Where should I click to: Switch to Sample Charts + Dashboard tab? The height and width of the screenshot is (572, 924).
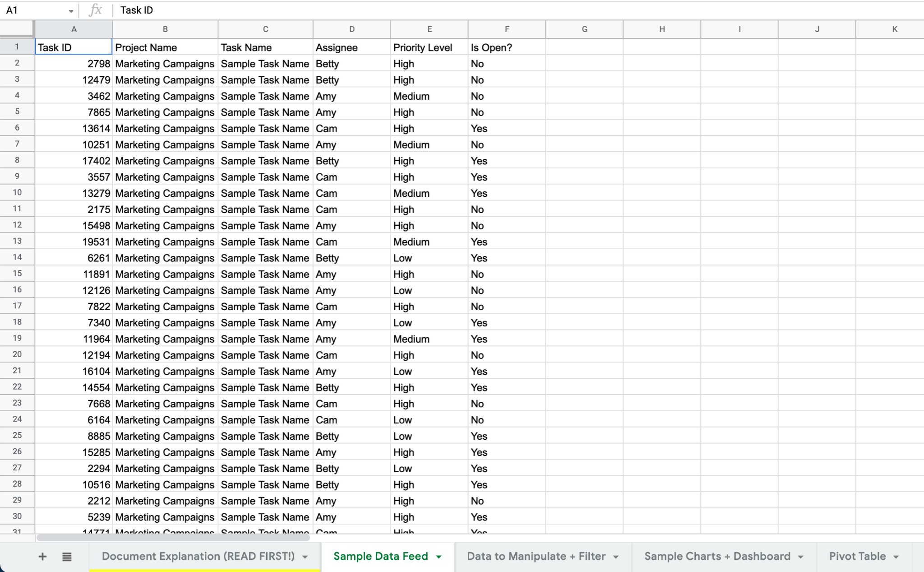717,556
